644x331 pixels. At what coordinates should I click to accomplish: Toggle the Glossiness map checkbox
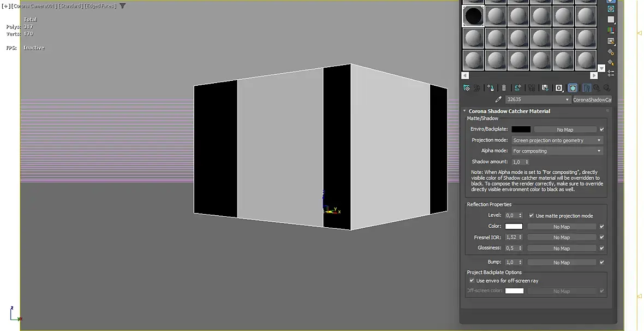pyautogui.click(x=601, y=249)
